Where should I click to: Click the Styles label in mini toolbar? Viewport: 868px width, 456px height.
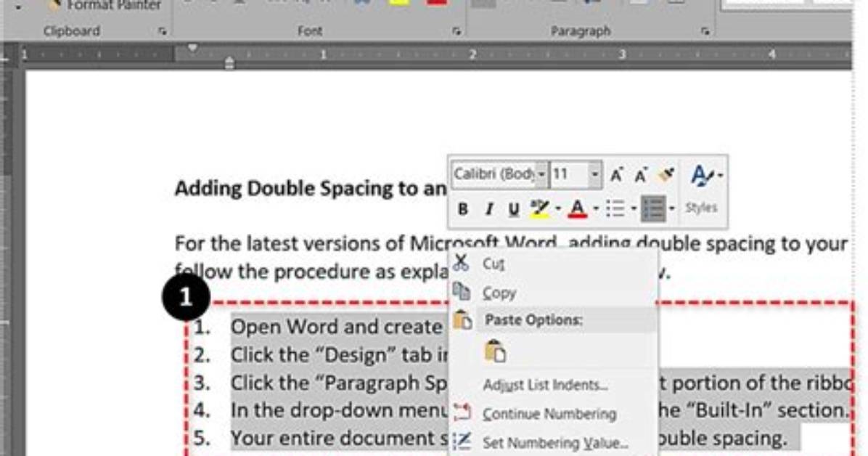tap(701, 208)
